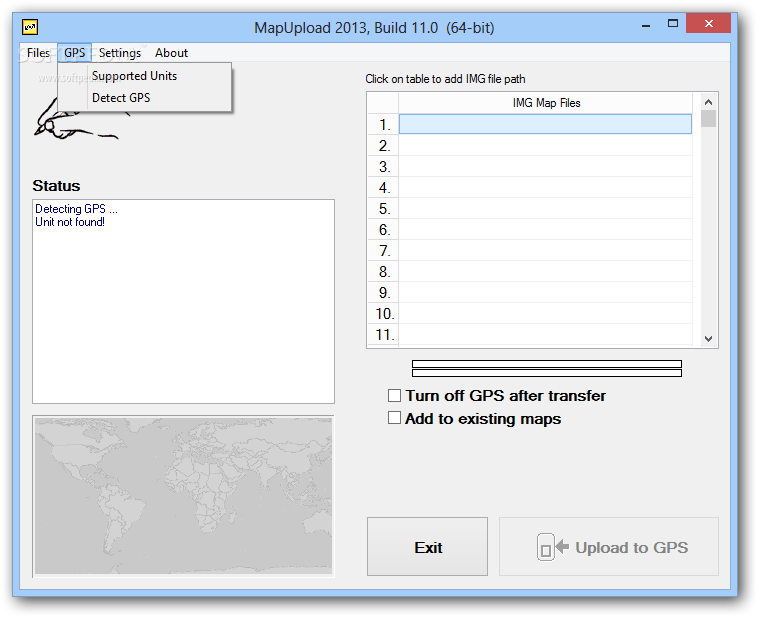The height and width of the screenshot is (617, 758).
Task: Select IMG map file row 11 cell
Action: [545, 334]
